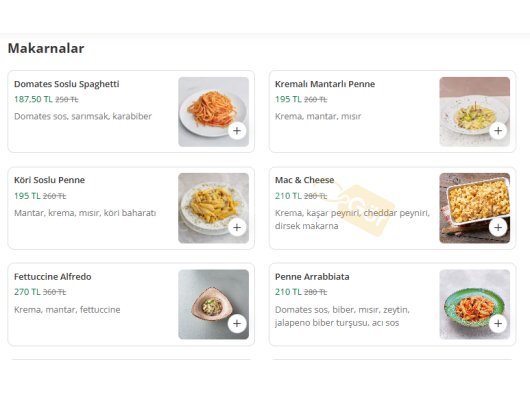Add Kremalı Mantarlı Penne with plus icon

tap(498, 131)
